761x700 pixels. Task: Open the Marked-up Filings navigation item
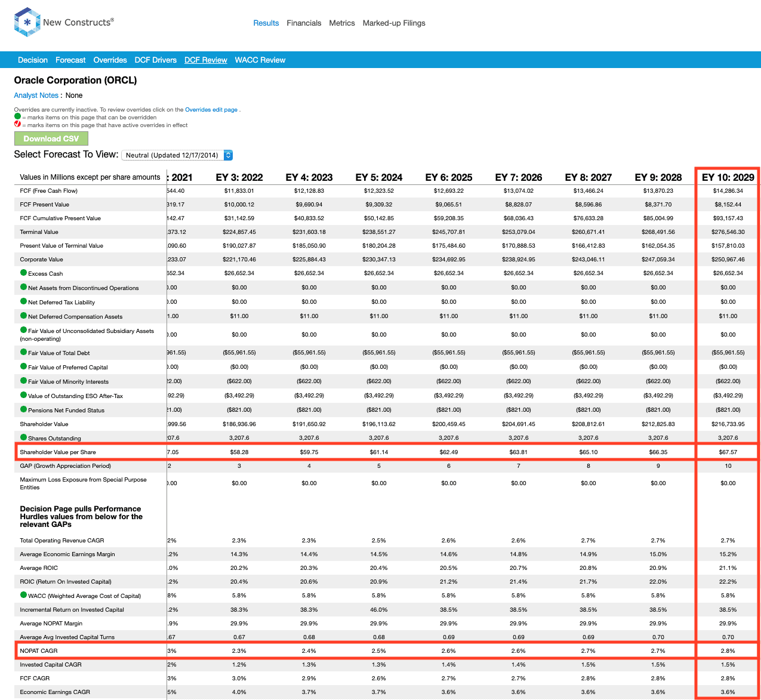pyautogui.click(x=394, y=23)
